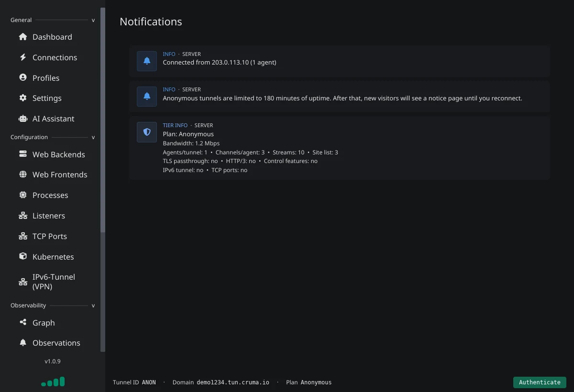Viewport: 574px width, 392px height.
Task: Click the TIER INFO label
Action: 175,125
